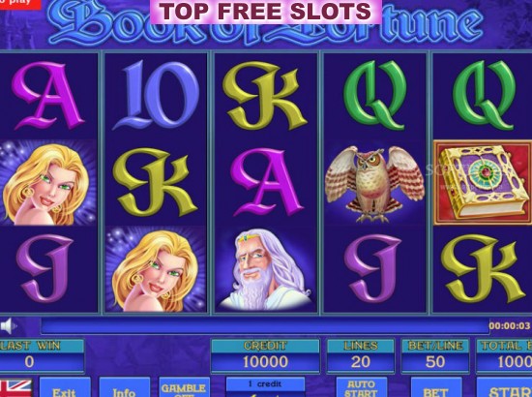
Task: Click the wizard symbol on reel three
Action: point(265,269)
